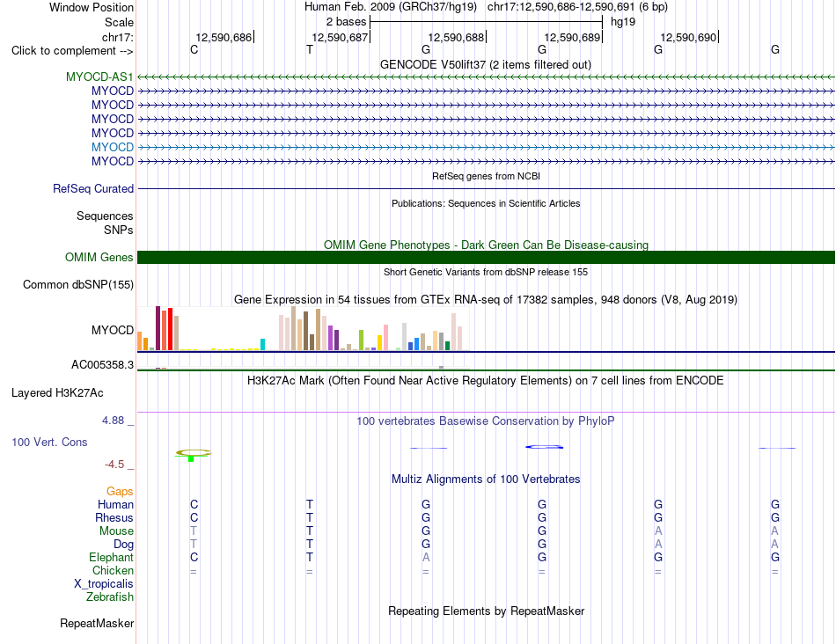Click the Layered H3K27Ac track label
Image resolution: width=836 pixels, height=644 pixels.
[x=57, y=393]
